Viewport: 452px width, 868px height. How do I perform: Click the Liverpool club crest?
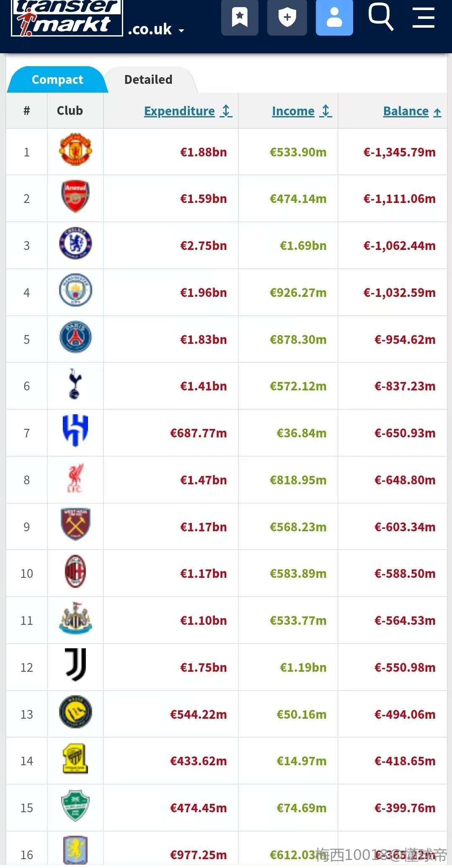75,478
